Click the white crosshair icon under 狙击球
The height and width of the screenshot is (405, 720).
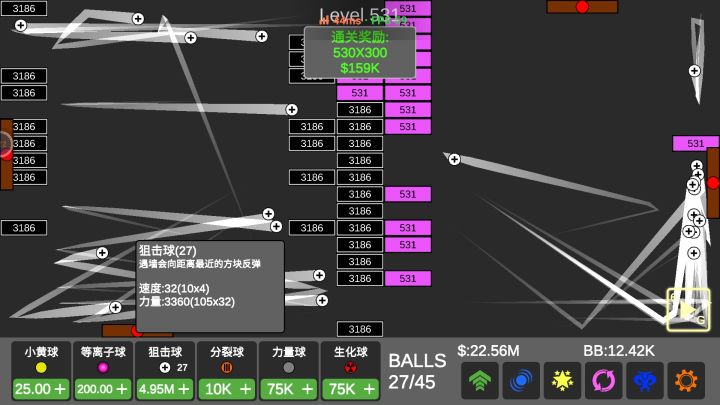[x=165, y=367]
